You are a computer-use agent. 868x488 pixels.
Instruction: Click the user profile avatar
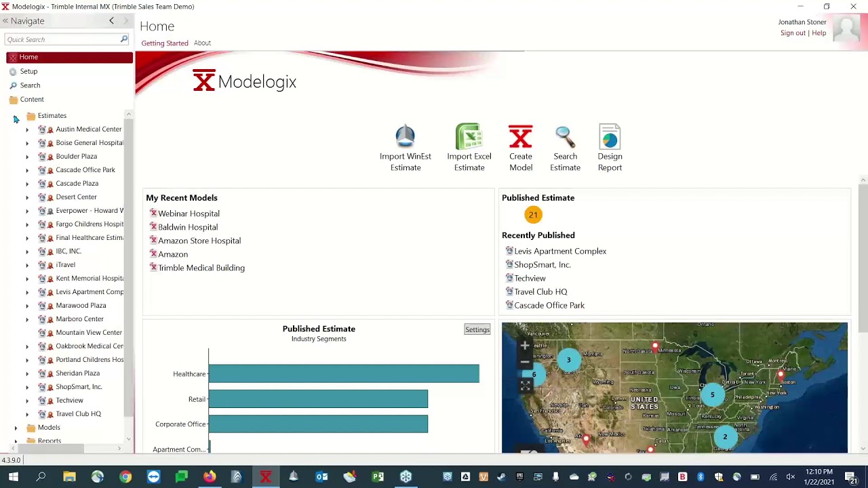point(846,28)
